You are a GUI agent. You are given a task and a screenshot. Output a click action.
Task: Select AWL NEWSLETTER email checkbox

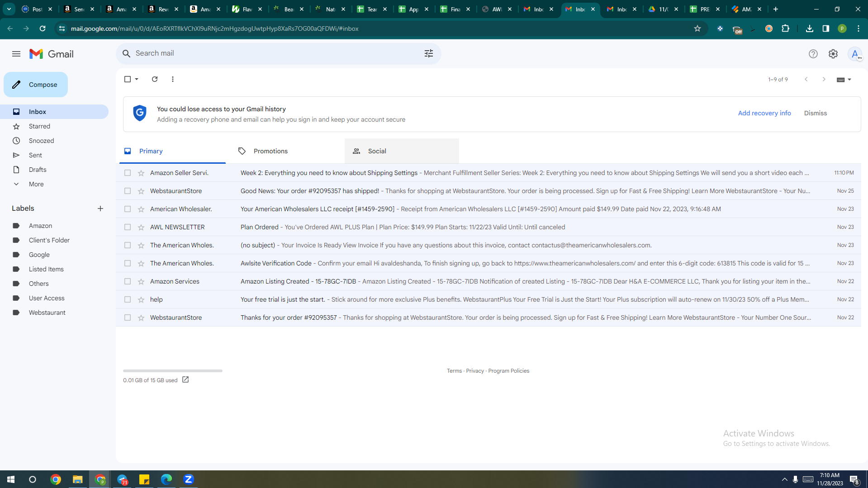pos(128,227)
